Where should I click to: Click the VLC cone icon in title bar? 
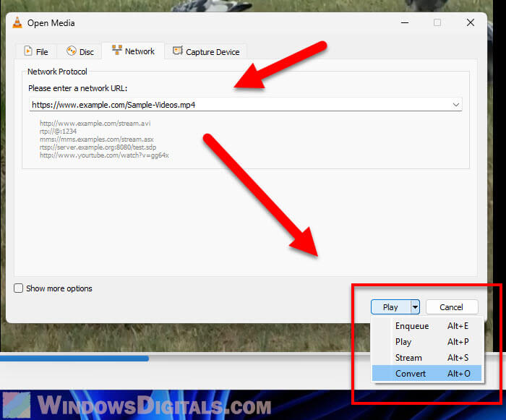[x=17, y=22]
